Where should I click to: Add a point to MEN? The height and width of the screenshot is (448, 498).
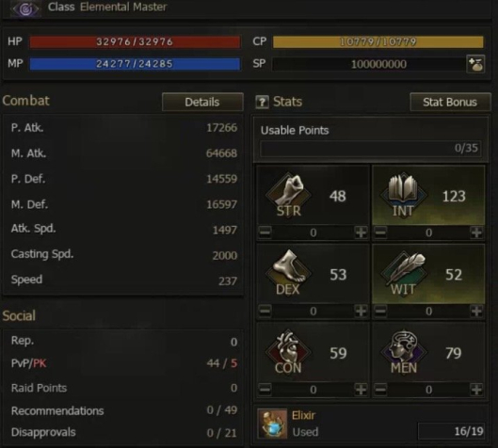pos(476,390)
